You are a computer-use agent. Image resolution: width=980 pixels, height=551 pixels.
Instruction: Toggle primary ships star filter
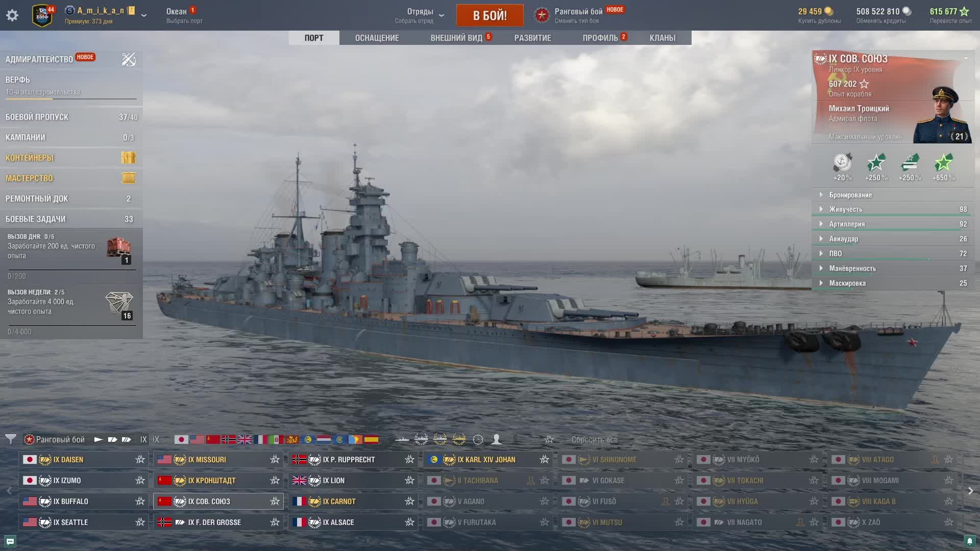click(x=549, y=439)
